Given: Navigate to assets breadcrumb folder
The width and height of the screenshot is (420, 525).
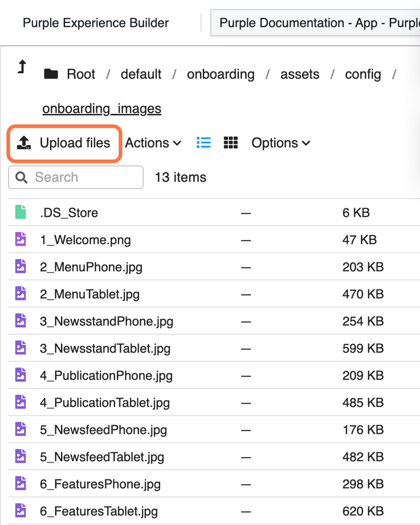Looking at the screenshot, I should pos(300,74).
